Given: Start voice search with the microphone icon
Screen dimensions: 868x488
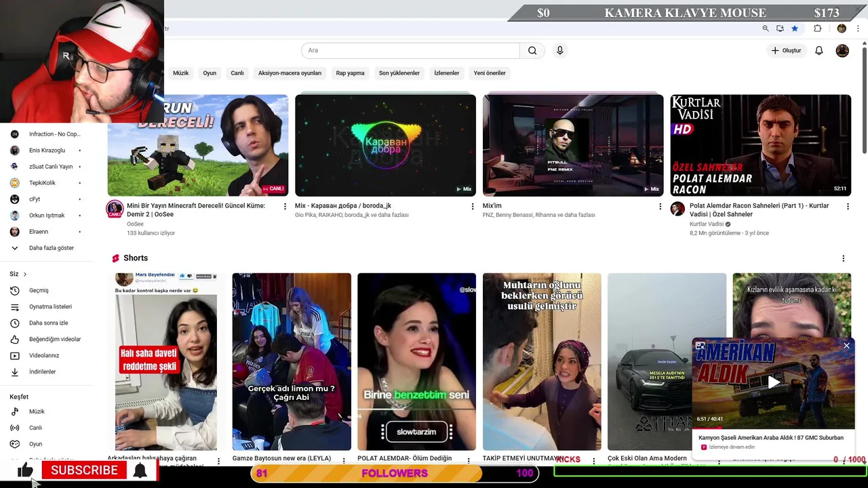Looking at the screenshot, I should (559, 50).
